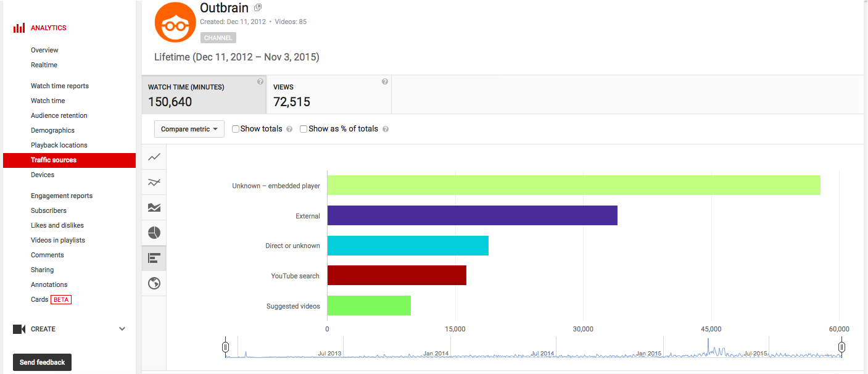Image resolution: width=868 pixels, height=374 pixels.
Task: Go to Demographics report
Action: (x=52, y=130)
